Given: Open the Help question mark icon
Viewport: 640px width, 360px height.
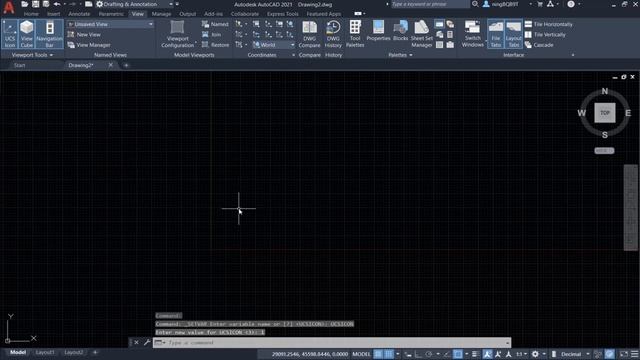Looking at the screenshot, I should [x=571, y=4].
